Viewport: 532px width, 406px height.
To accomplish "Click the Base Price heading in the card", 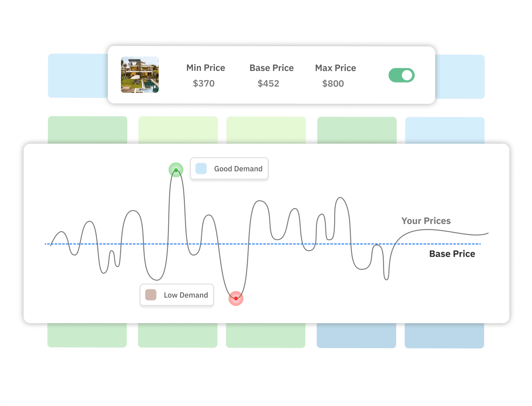I will point(272,68).
